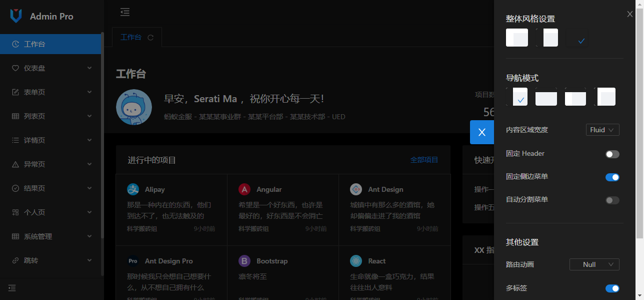The width and height of the screenshot is (644, 300).
Task: Open the Angular project title link
Action: pos(269,189)
